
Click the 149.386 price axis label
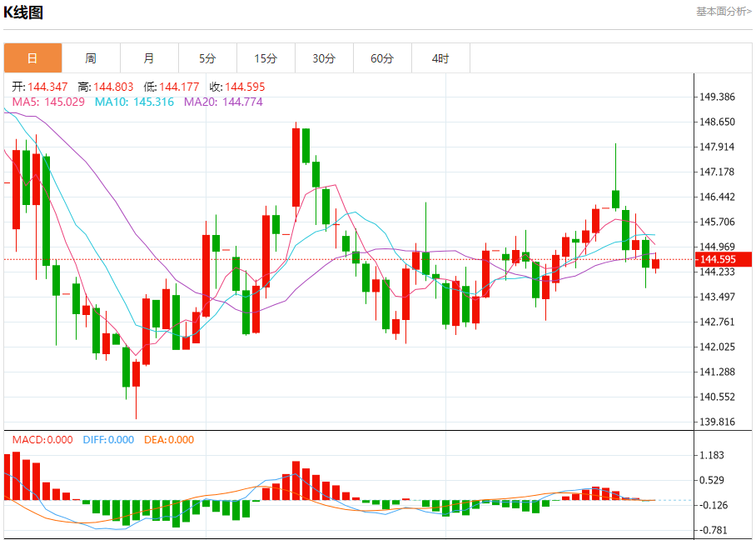pos(718,97)
